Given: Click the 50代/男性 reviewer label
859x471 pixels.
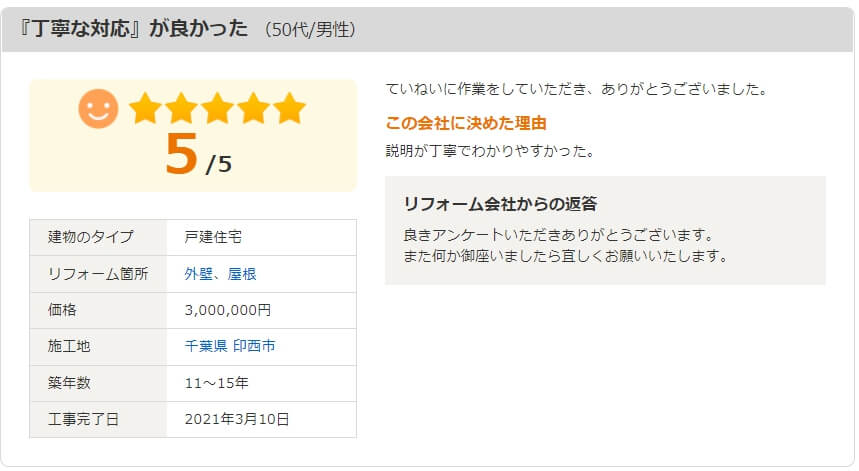Looking at the screenshot, I should pyautogui.click(x=310, y=30).
